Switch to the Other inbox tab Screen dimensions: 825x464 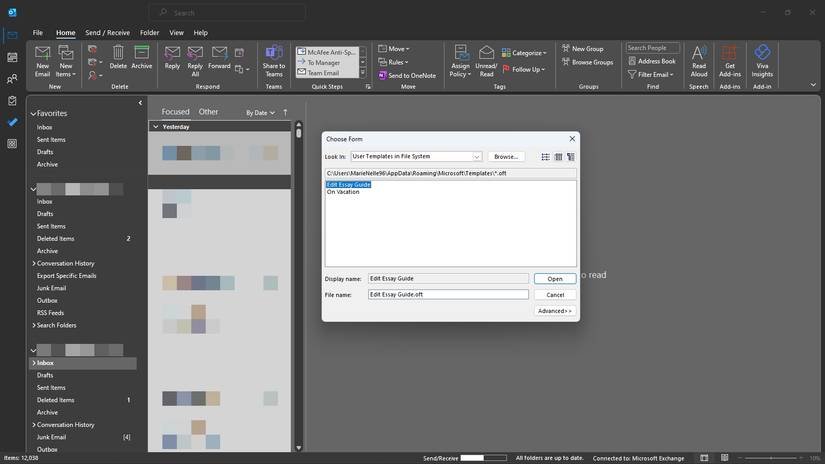[208, 112]
